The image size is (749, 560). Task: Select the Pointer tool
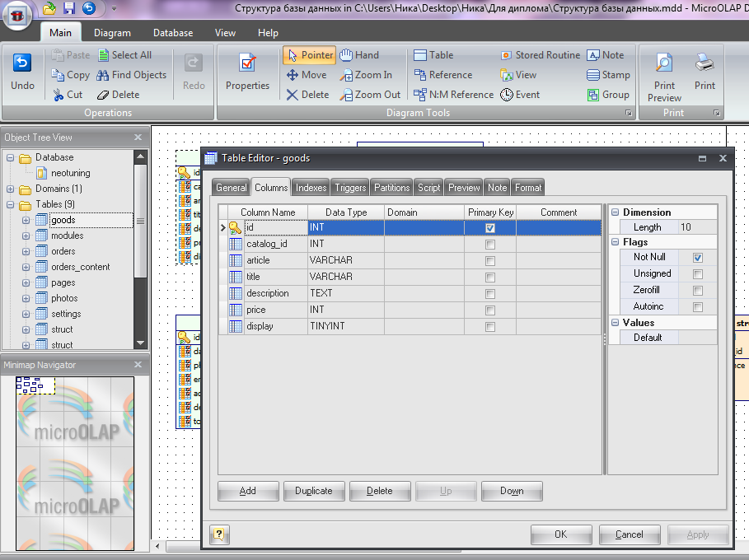(310, 55)
